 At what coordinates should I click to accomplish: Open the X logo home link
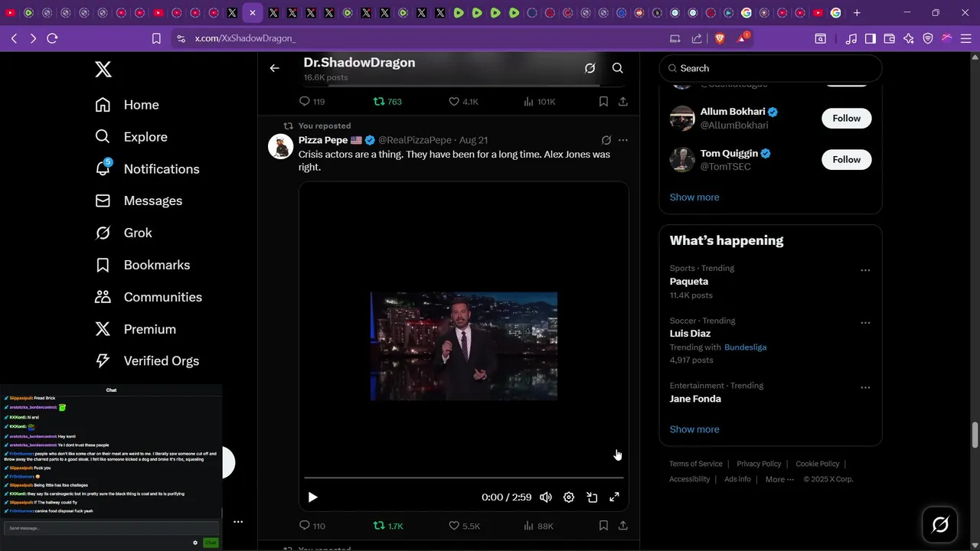pos(103,70)
